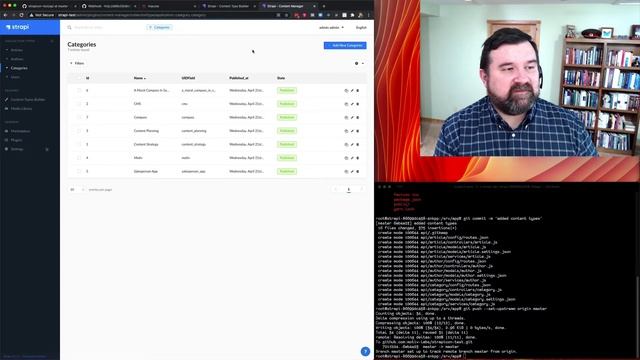The image size is (640, 360).
Task: Click the previous page arrow
Action: click(336, 189)
